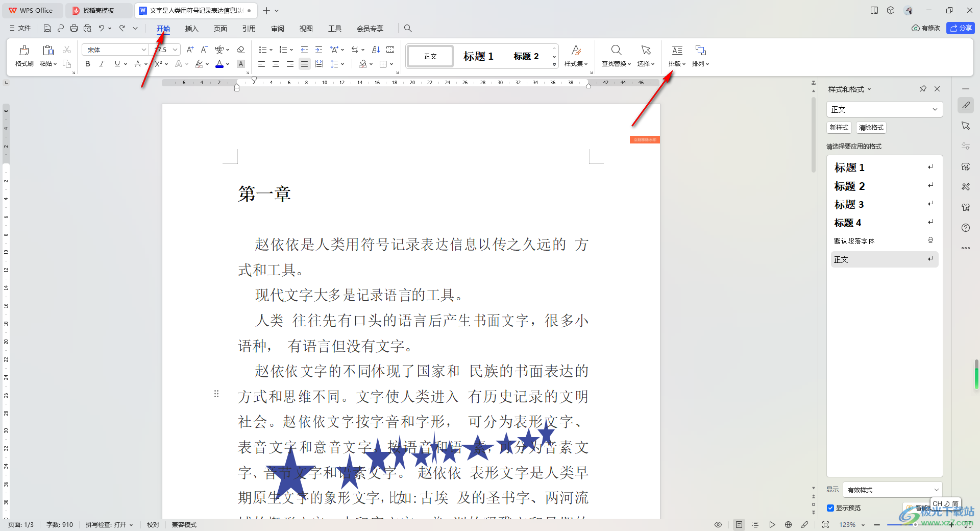Click the search magnifier in menu bar

(408, 28)
